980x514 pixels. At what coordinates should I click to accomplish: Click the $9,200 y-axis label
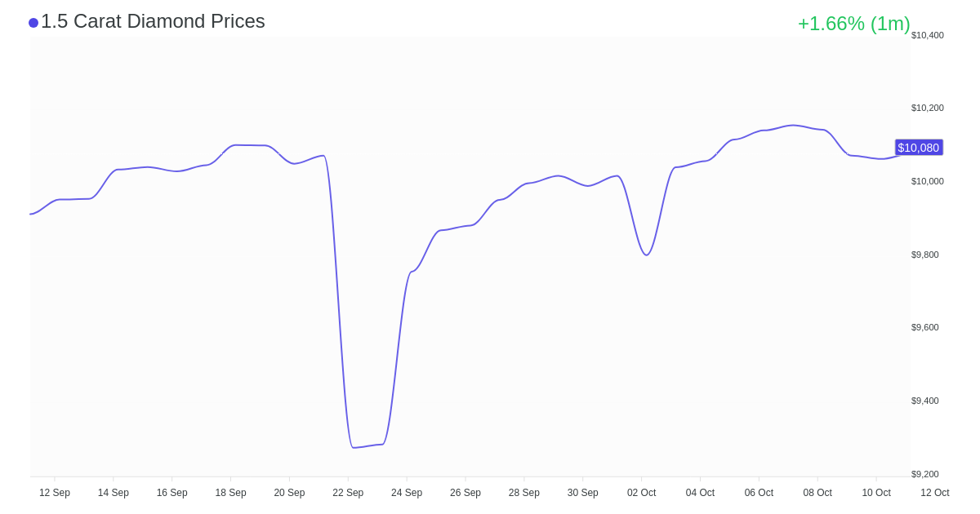tap(925, 474)
